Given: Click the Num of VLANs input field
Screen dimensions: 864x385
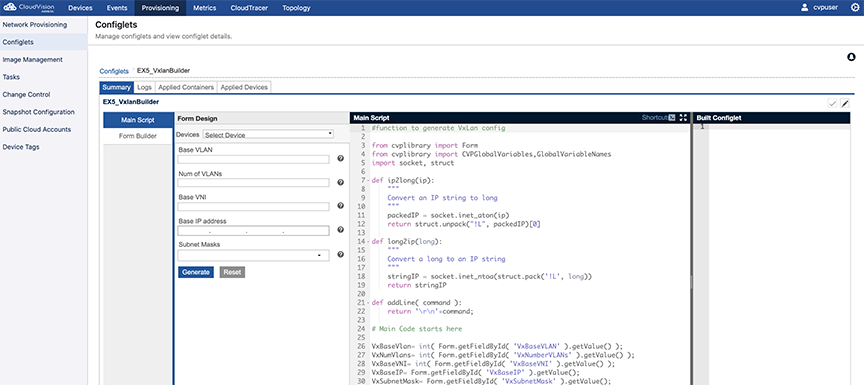Looking at the screenshot, I should click(253, 183).
